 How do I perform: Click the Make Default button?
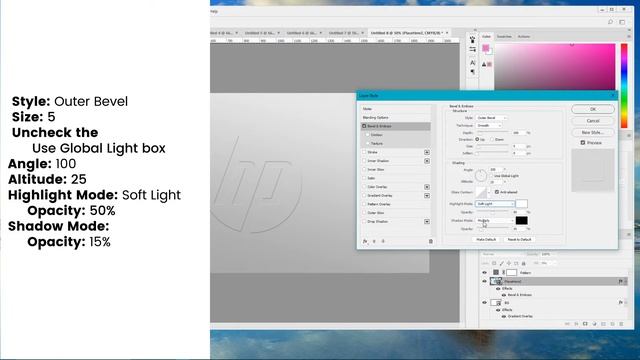click(x=486, y=239)
